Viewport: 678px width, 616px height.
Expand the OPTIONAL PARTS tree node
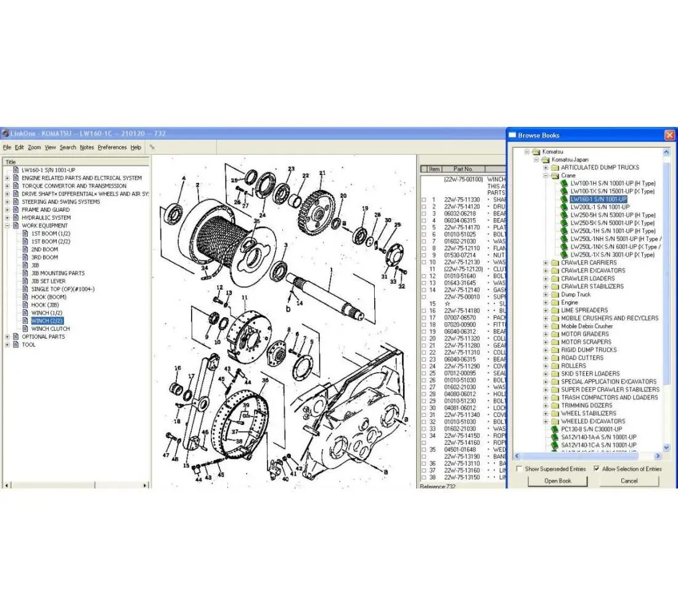pos(7,337)
